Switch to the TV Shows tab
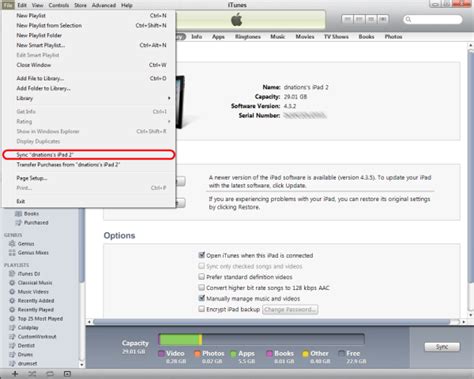This screenshot has height=379, width=474. [x=336, y=37]
